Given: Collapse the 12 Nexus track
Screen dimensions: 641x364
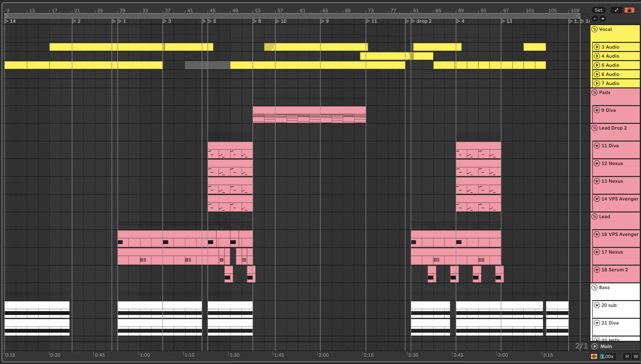Looking at the screenshot, I should pyautogui.click(x=597, y=163).
